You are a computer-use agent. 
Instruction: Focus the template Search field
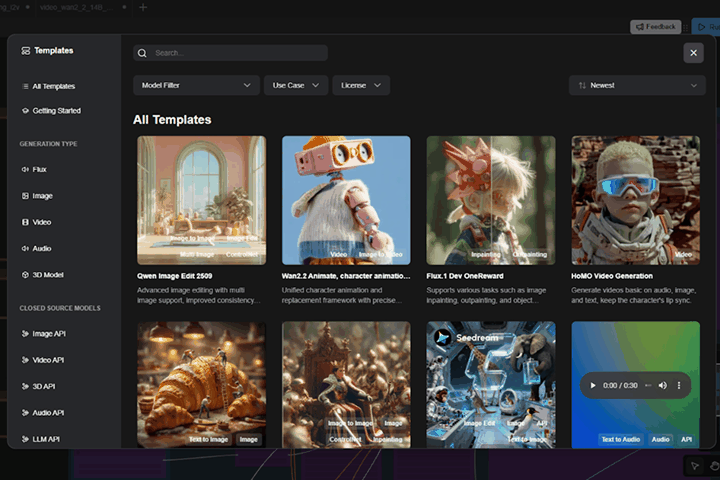[231, 53]
